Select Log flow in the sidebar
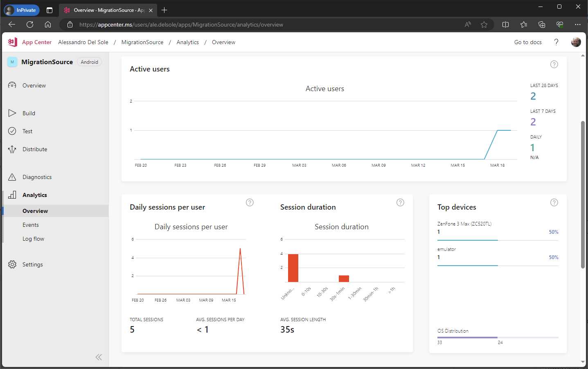 (33, 238)
